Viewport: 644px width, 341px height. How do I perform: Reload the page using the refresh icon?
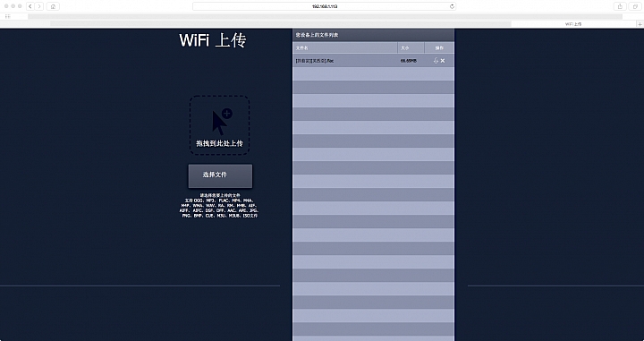point(452,6)
